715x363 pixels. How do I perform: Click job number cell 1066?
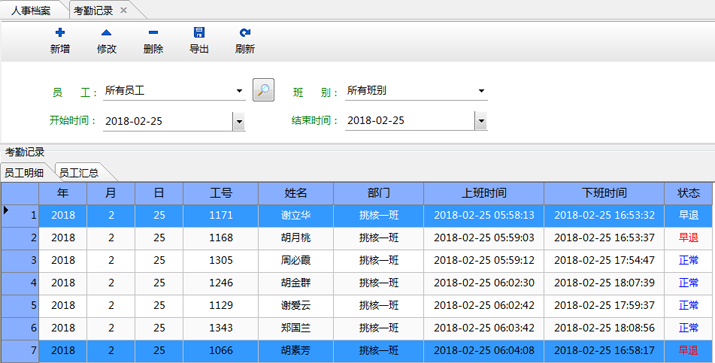221,350
